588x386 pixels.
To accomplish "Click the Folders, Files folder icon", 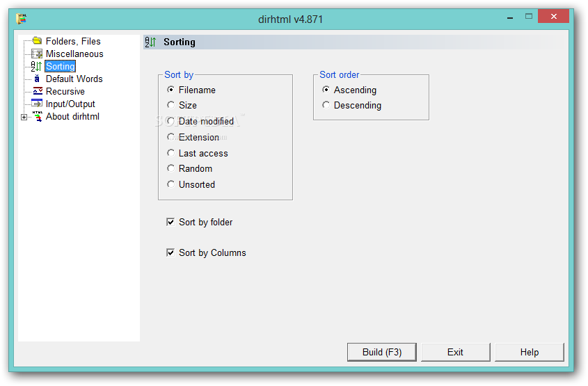I will (37, 40).
